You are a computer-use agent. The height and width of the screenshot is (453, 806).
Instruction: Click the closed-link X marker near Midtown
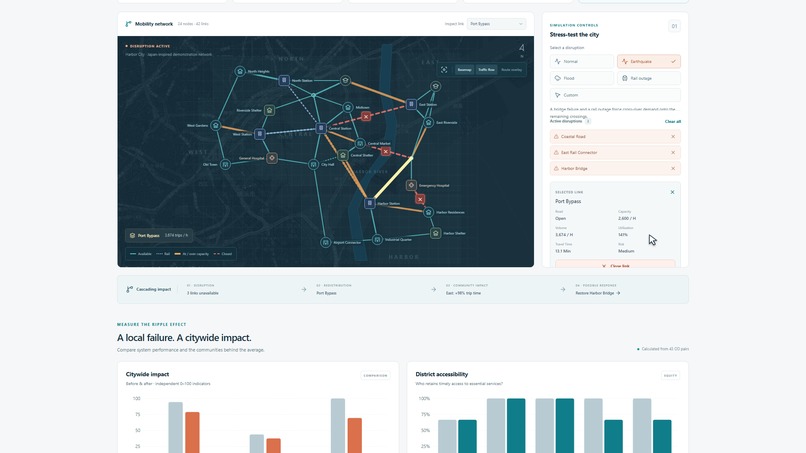365,117
